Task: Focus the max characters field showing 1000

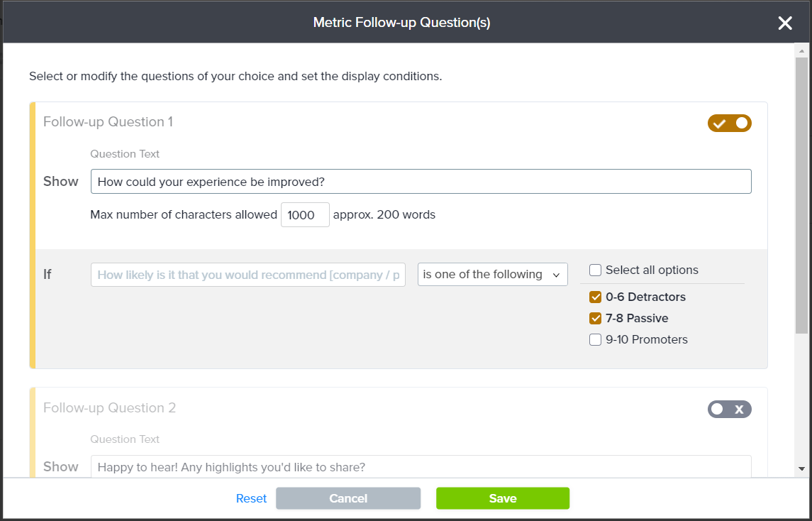Action: pos(305,215)
